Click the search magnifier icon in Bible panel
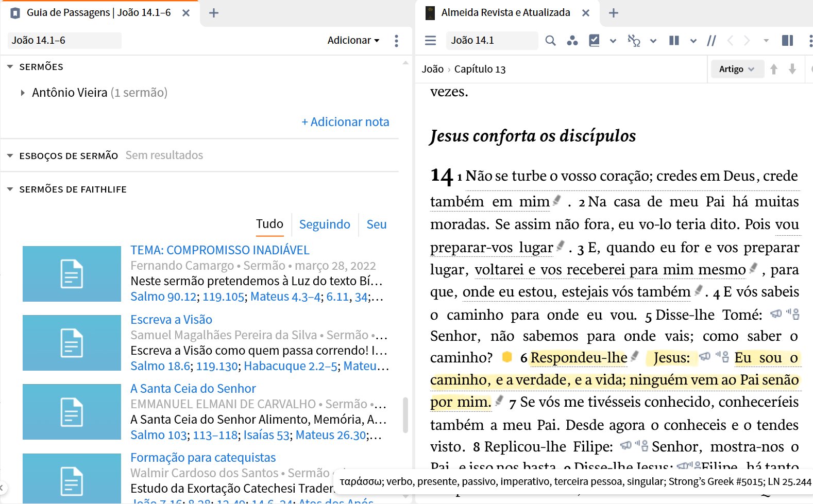 (x=550, y=40)
